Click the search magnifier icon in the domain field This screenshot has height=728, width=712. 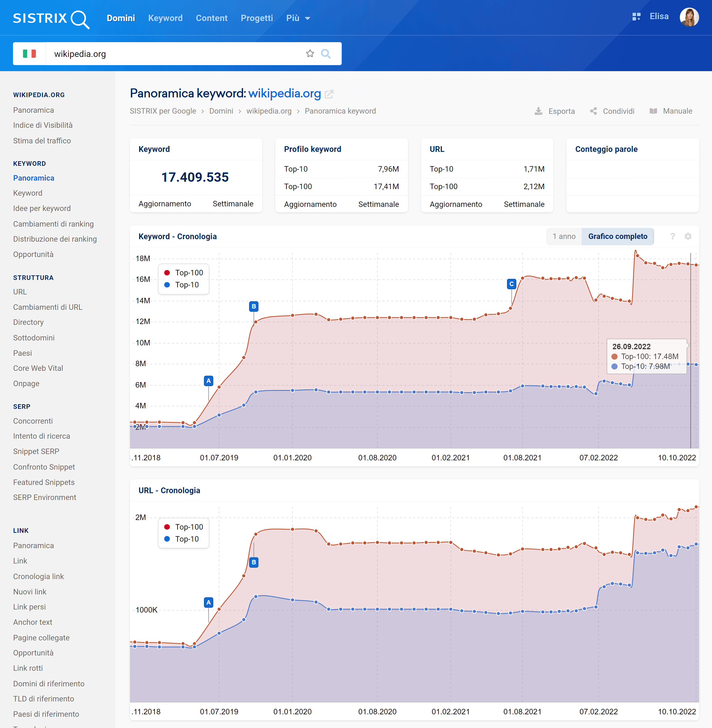(x=326, y=54)
